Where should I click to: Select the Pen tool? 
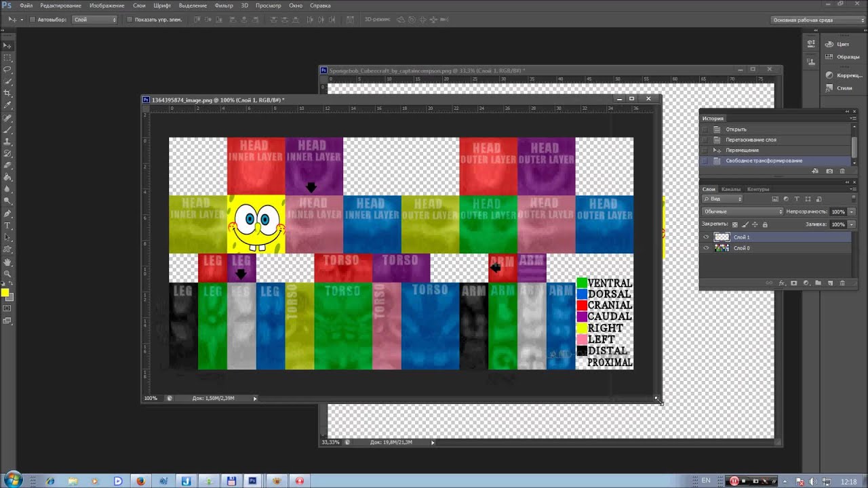[7, 213]
